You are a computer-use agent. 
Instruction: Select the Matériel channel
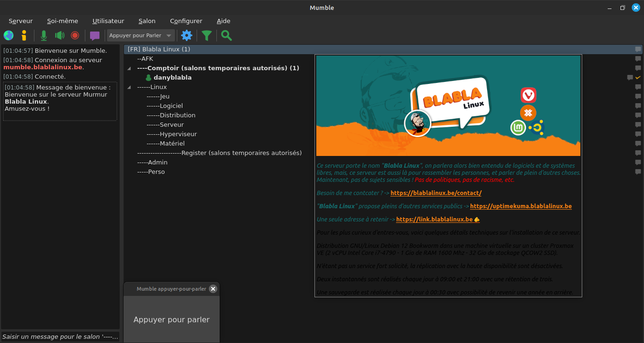[165, 143]
